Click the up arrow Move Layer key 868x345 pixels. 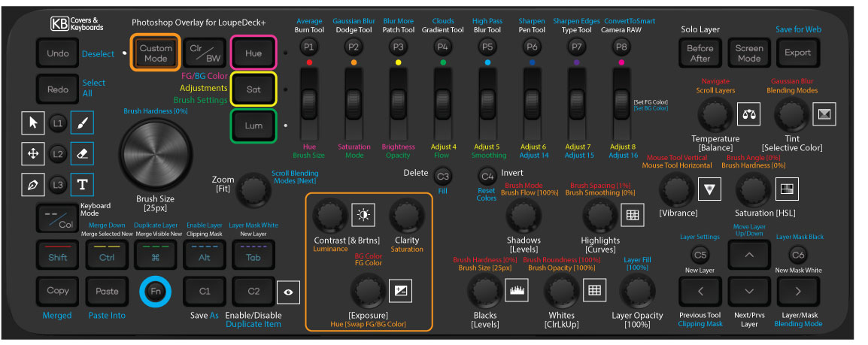(x=749, y=255)
